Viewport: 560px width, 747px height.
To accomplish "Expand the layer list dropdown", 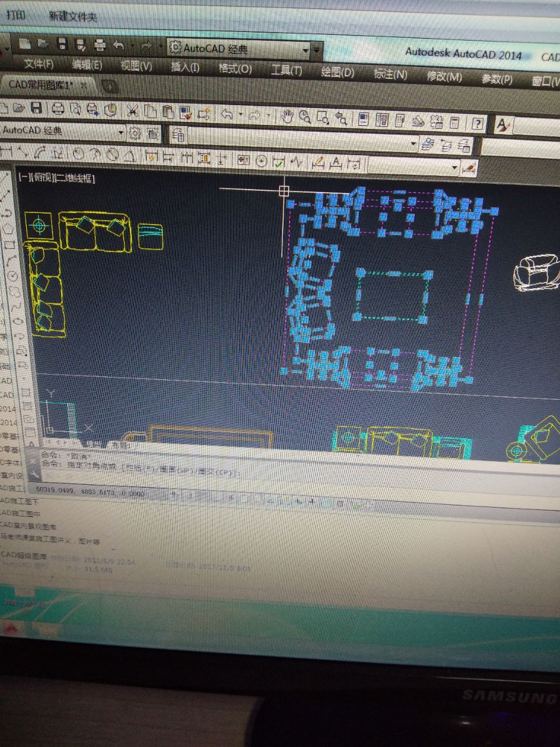I will click(x=414, y=143).
